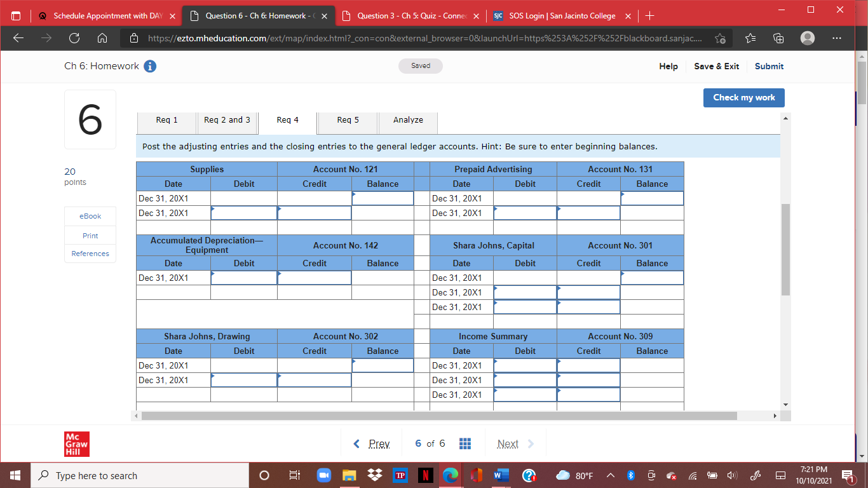This screenshot has width=868, height=488.
Task: Open a new browser tab
Action: tap(649, 16)
